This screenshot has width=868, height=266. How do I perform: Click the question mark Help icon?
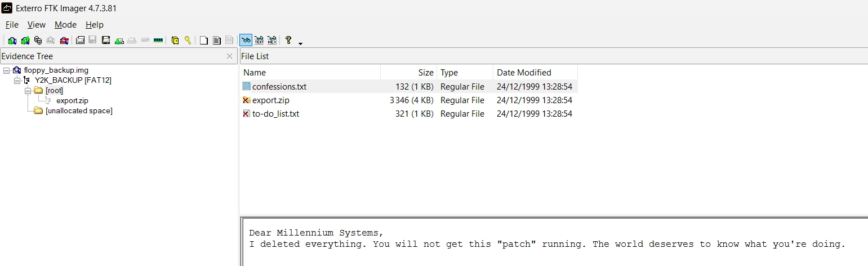(x=288, y=41)
